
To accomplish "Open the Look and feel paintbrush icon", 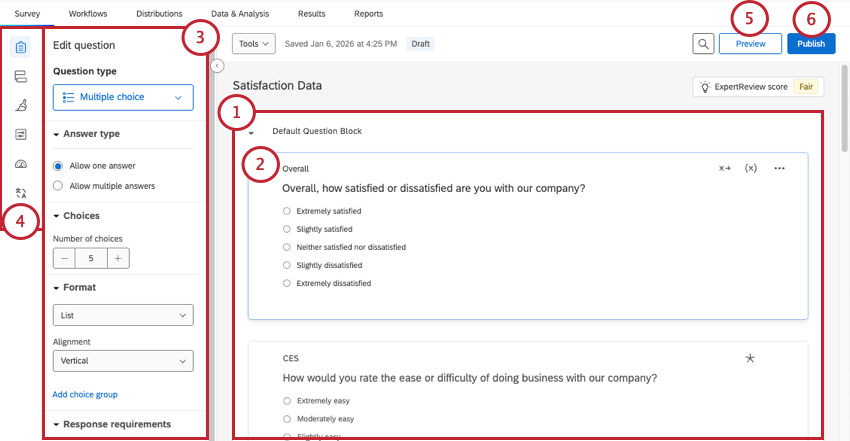I will 21,105.
